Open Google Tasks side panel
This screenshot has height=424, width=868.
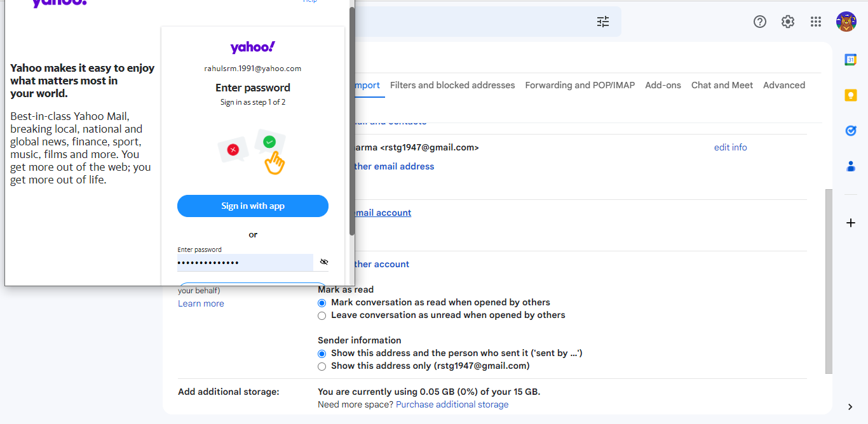click(x=851, y=131)
